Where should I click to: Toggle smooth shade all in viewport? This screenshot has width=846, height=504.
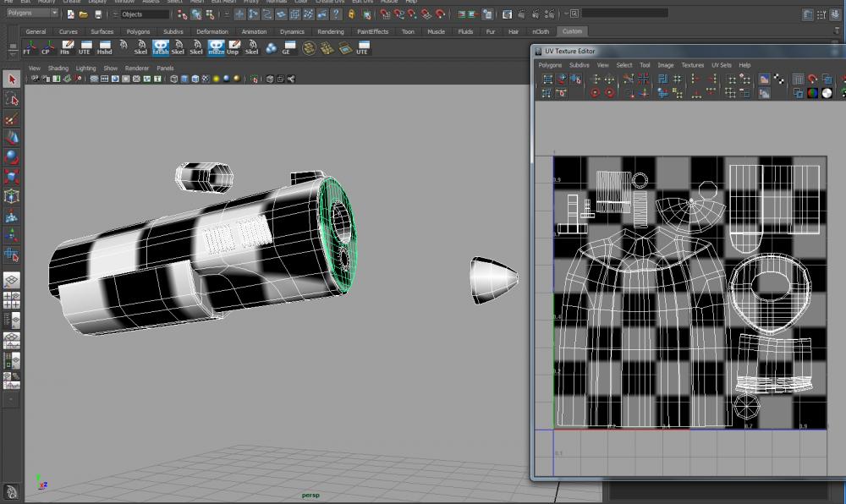coord(184,79)
